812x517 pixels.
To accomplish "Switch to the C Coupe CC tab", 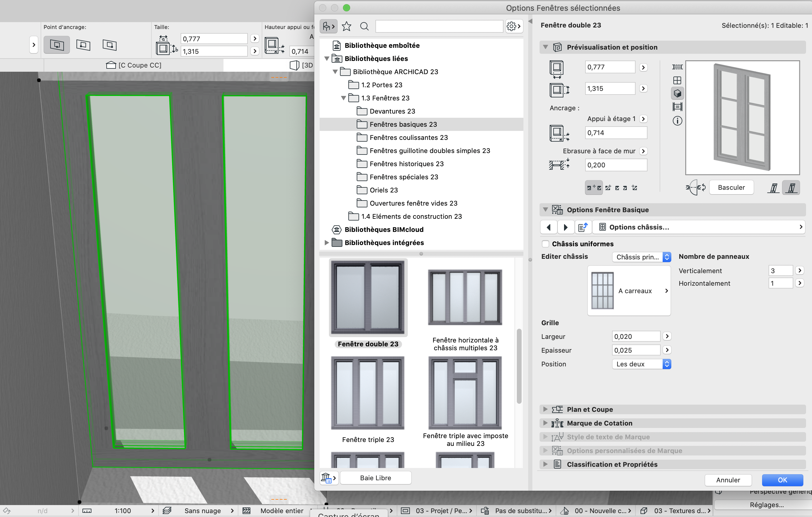I will click(134, 65).
